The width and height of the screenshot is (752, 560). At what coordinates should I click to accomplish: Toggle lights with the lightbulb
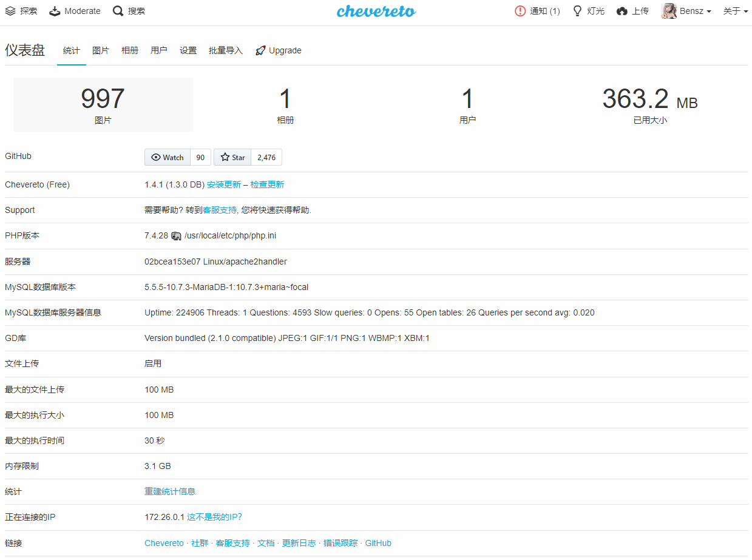pyautogui.click(x=578, y=11)
